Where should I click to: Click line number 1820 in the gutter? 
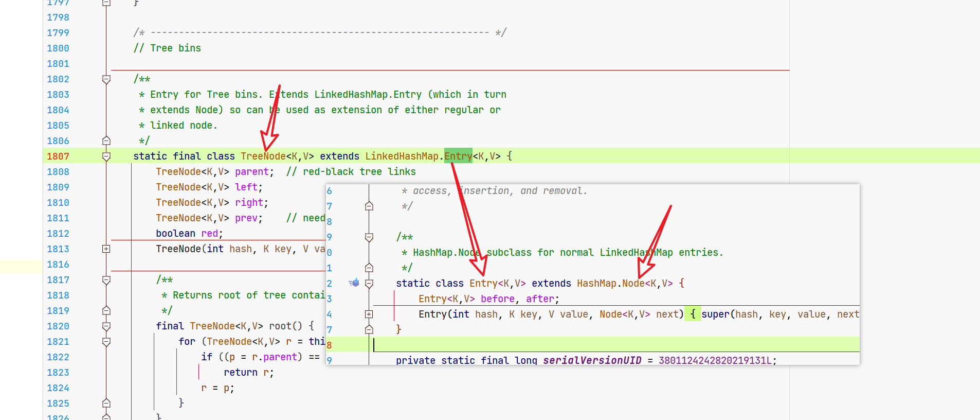[x=58, y=326]
